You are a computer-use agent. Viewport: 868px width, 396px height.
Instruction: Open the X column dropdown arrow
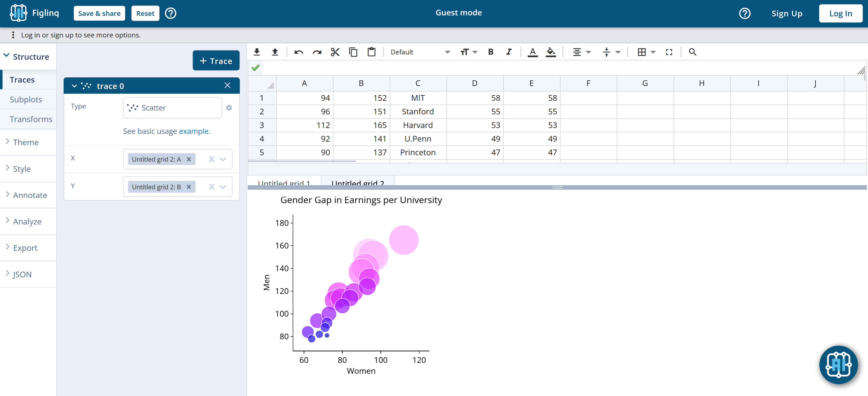click(x=223, y=159)
